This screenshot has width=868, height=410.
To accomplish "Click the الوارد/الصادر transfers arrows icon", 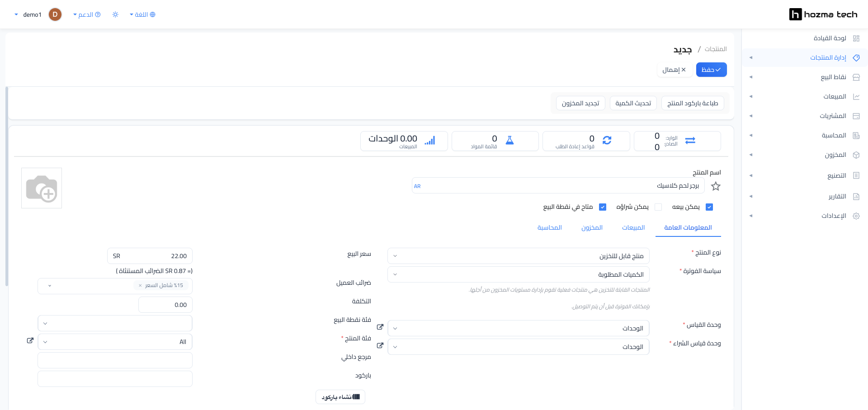I will [x=690, y=141].
